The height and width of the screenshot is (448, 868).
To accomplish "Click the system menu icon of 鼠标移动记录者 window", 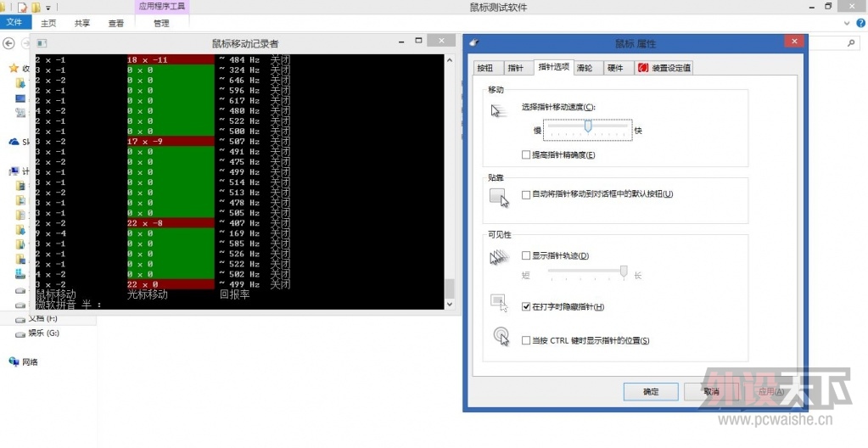I will click(x=42, y=43).
